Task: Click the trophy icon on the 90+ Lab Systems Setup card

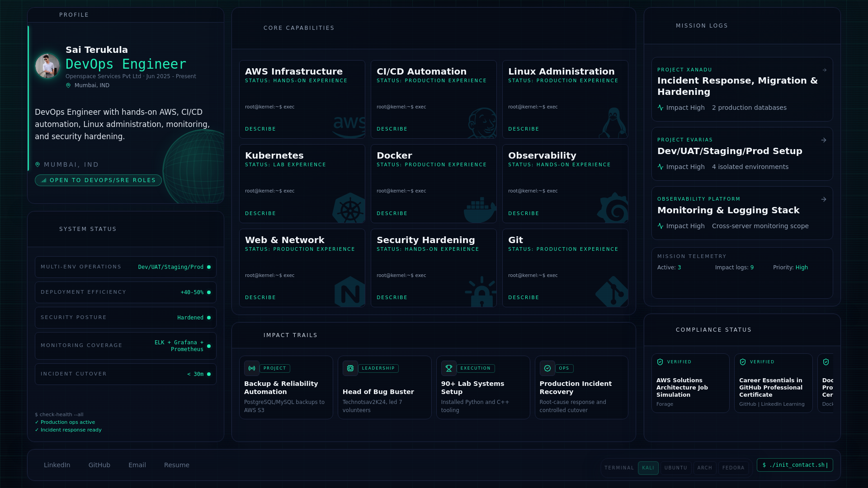Action: [x=449, y=368]
